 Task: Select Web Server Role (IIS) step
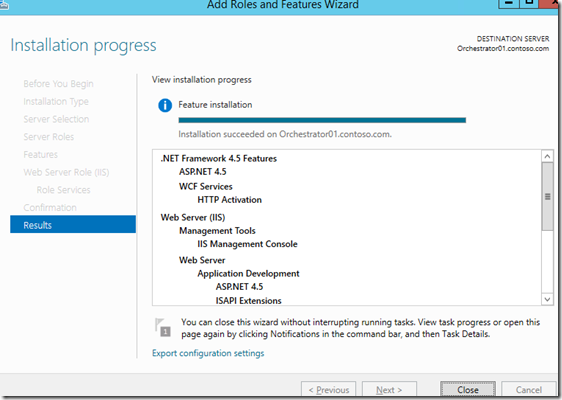66,172
